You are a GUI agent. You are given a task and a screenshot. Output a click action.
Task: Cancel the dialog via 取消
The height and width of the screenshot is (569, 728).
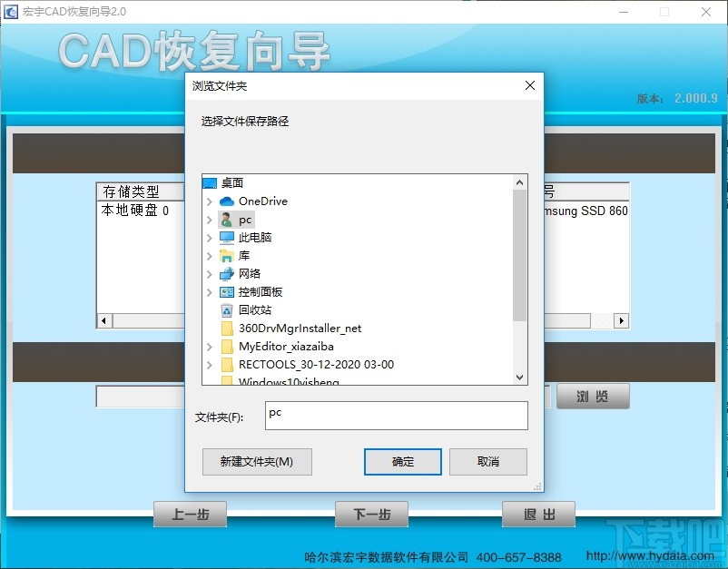487,462
